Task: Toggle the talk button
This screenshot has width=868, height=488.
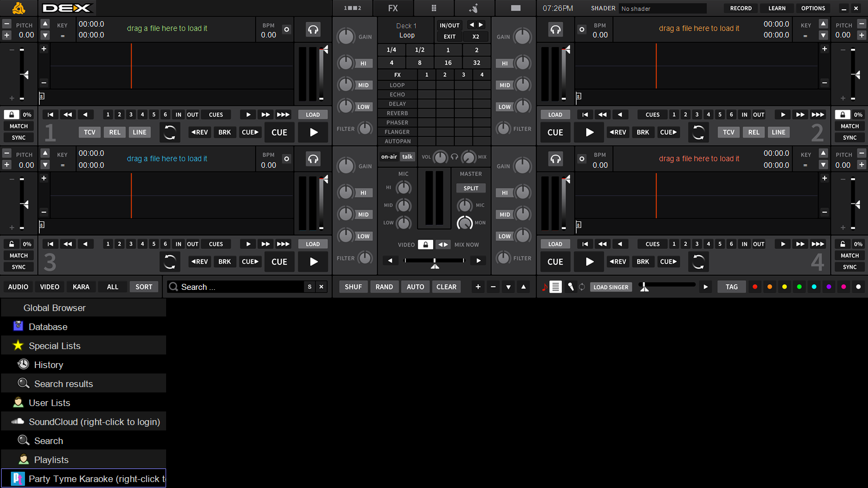Action: click(x=407, y=157)
